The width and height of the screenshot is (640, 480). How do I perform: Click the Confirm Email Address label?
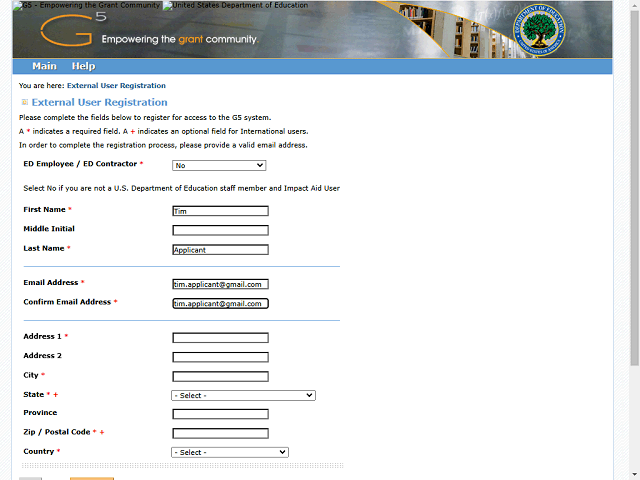(x=67, y=302)
